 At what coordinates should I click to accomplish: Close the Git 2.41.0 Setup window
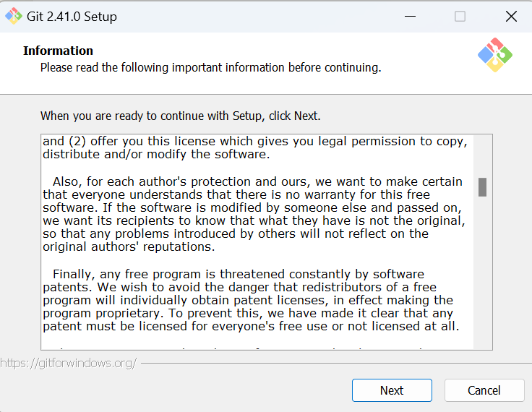(x=511, y=17)
